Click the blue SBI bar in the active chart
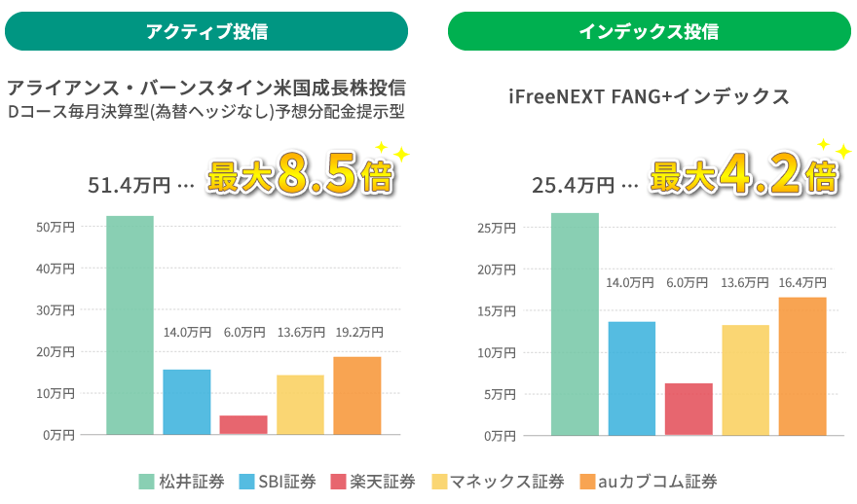This screenshot has width=857, height=504. pyautogui.click(x=187, y=403)
